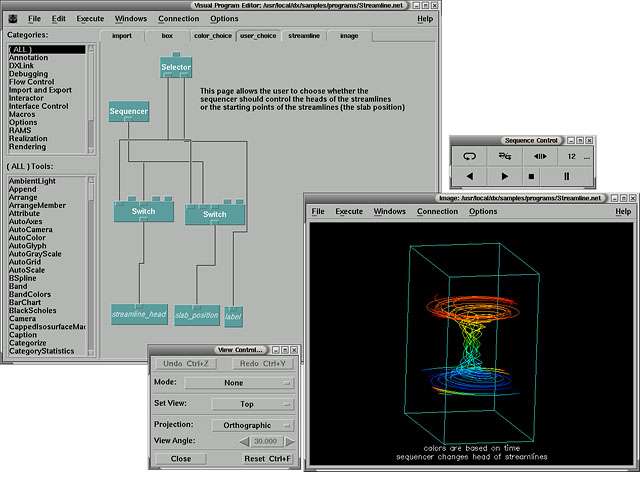Toggle palindrome mode in Sequence Control

coord(504,157)
